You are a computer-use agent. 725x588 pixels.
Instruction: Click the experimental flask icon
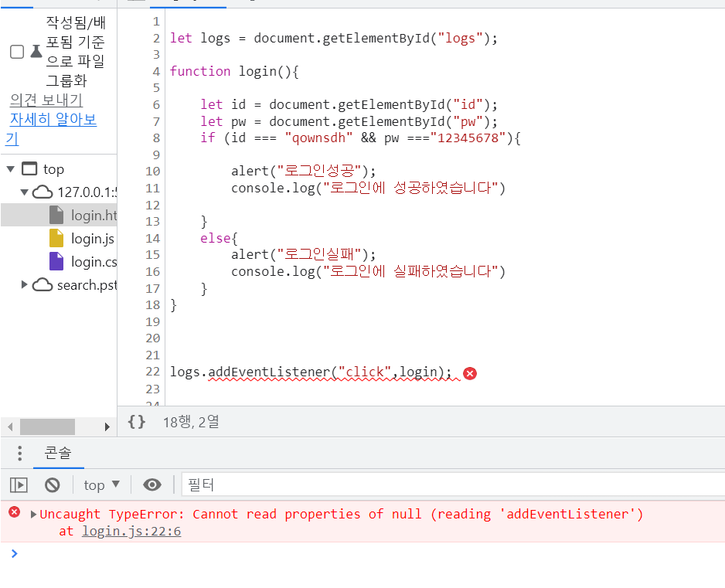click(36, 51)
